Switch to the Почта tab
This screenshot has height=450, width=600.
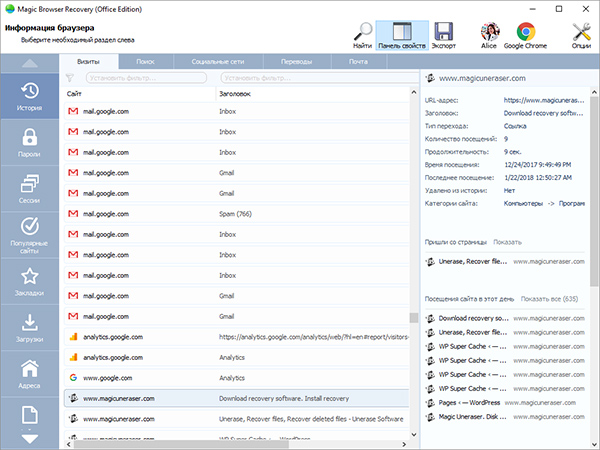tap(358, 62)
